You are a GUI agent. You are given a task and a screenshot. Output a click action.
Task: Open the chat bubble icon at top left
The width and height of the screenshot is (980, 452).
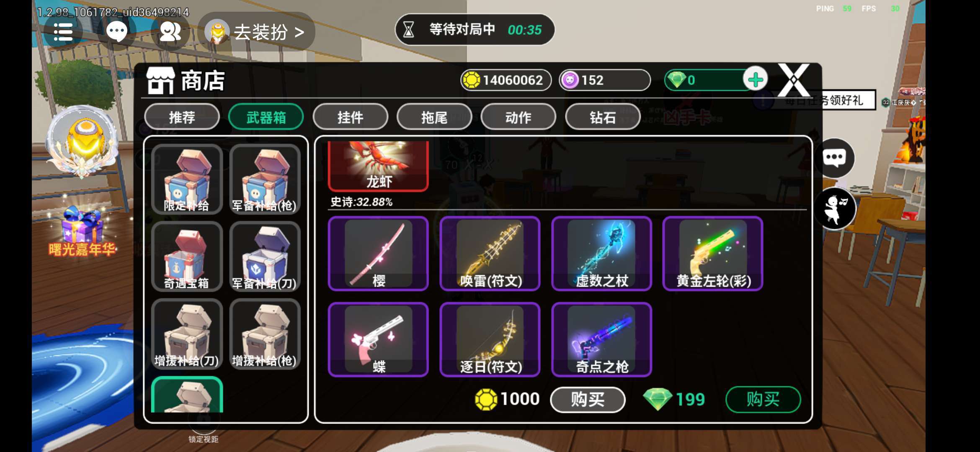pos(117,31)
